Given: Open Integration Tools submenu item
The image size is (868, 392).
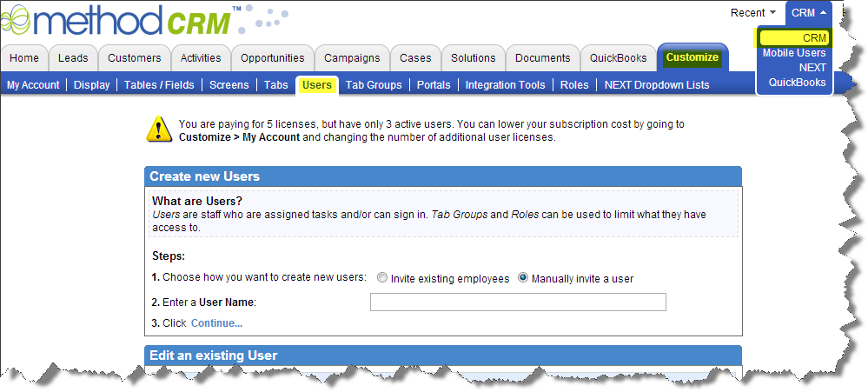Looking at the screenshot, I should [x=505, y=85].
